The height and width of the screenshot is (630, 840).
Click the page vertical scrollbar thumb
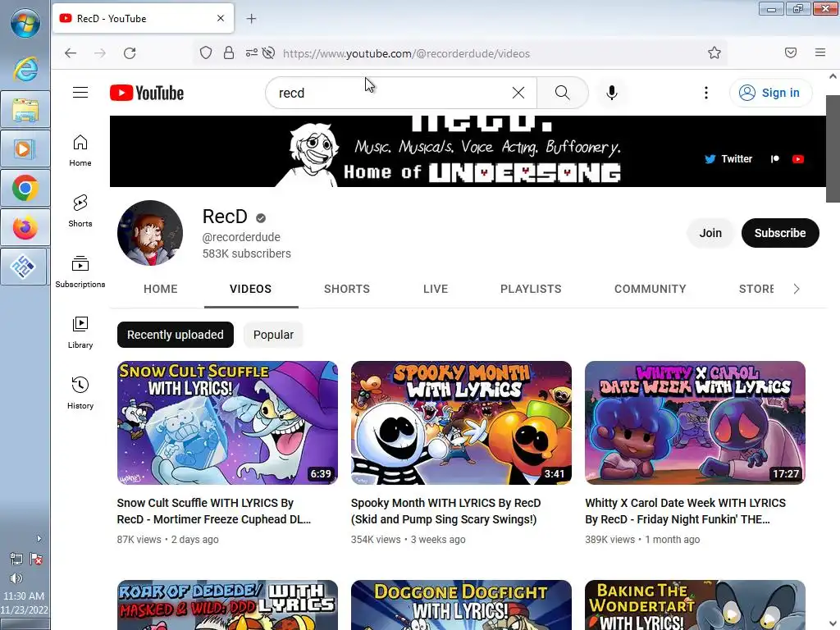point(833,149)
